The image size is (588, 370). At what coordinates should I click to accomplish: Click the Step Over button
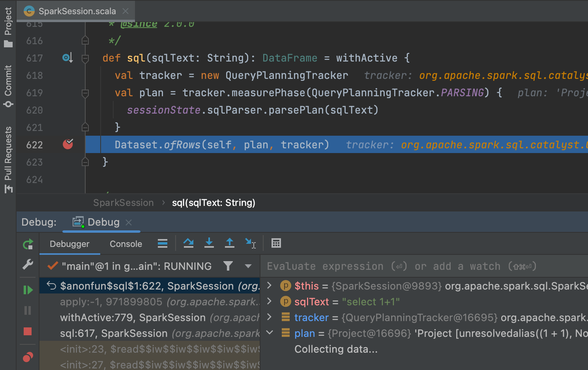(x=188, y=243)
